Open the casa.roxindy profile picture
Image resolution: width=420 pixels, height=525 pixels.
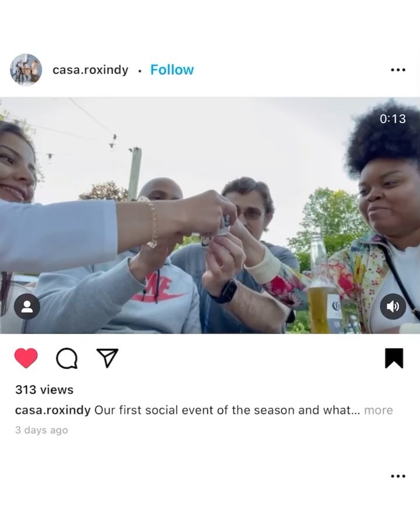click(x=26, y=69)
